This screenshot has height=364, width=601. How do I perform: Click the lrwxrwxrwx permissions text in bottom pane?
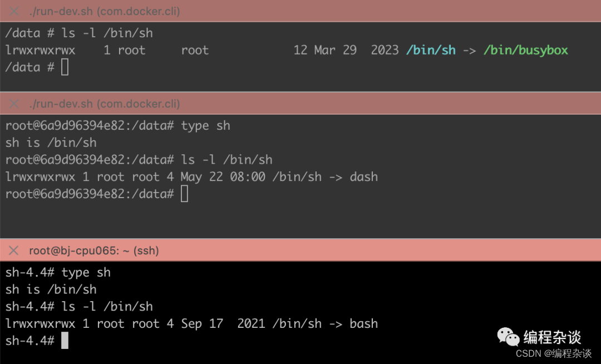(x=39, y=323)
